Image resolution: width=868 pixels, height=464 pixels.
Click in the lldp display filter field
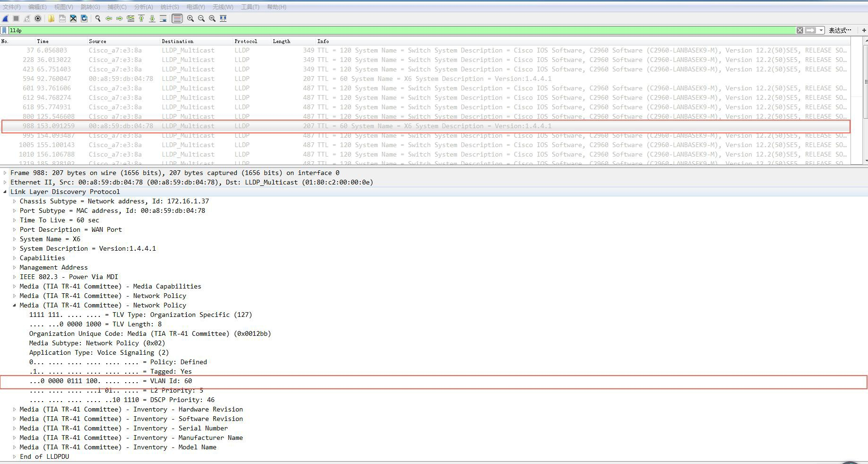coord(378,30)
